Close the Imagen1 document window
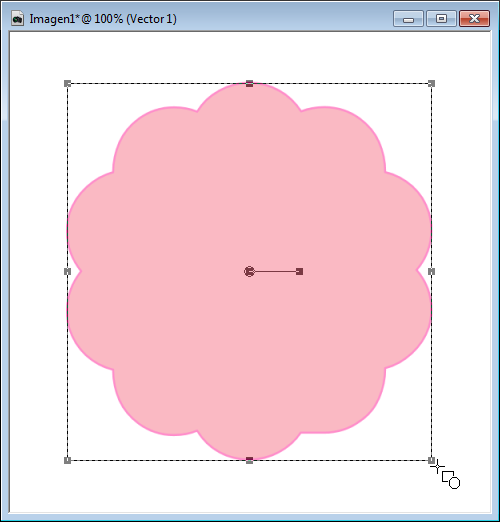The width and height of the screenshot is (500, 522). 474,18
